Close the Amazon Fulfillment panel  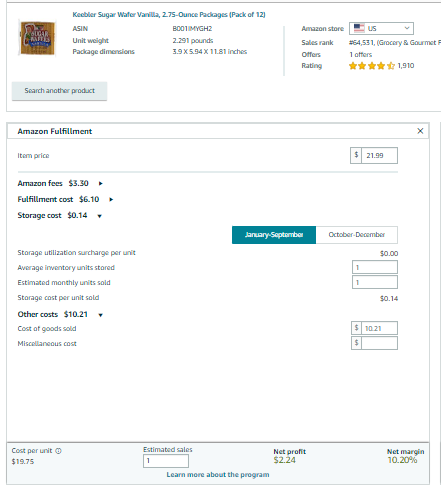tap(420, 131)
